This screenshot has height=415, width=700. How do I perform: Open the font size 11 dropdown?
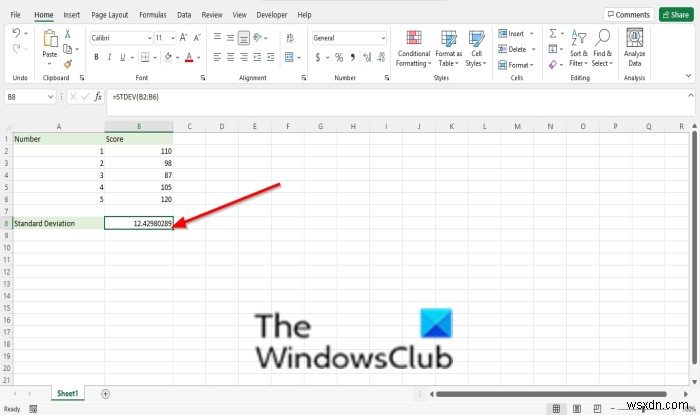click(172, 38)
